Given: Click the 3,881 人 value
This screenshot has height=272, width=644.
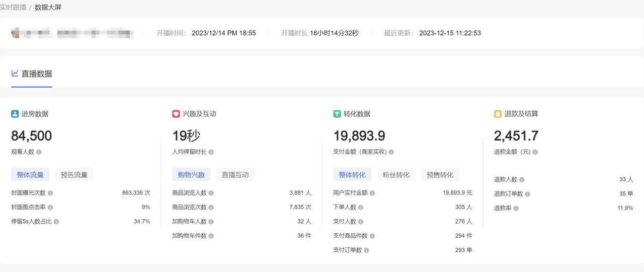Looking at the screenshot, I should [300, 193].
